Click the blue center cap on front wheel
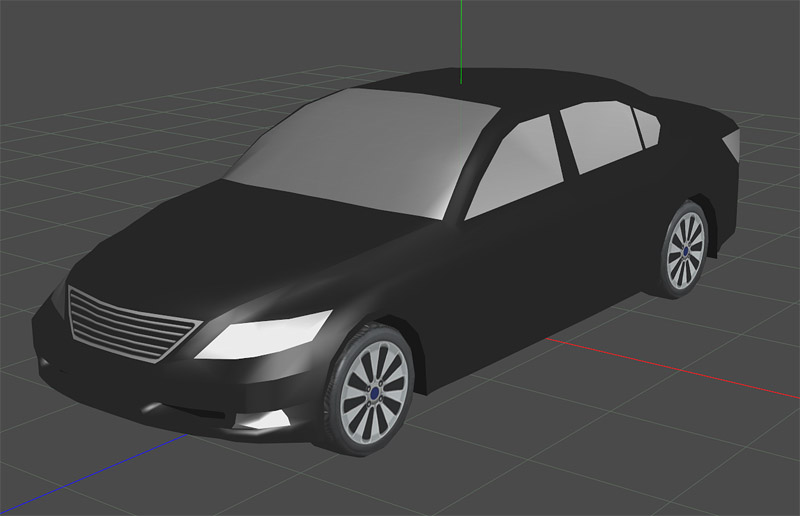This screenshot has height=516, width=800. pyautogui.click(x=375, y=392)
